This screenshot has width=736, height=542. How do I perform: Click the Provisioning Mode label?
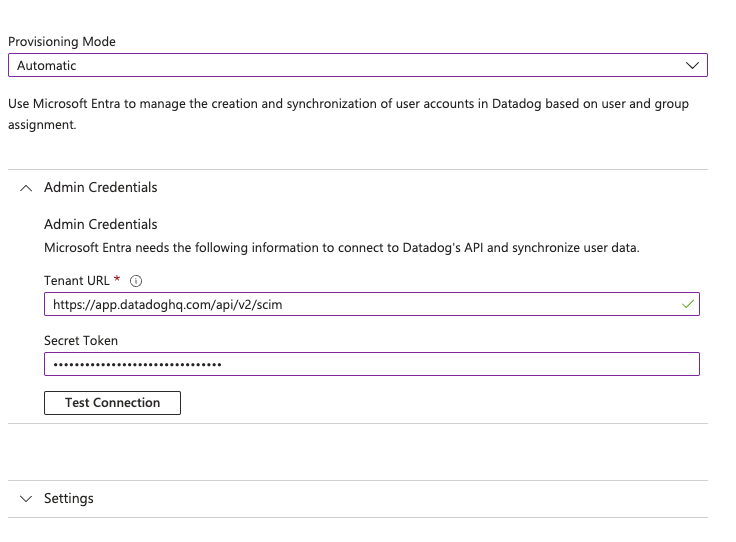[x=62, y=42]
